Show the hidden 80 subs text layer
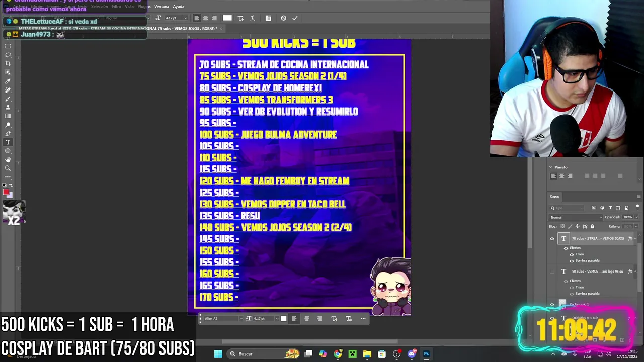The image size is (644, 362). coord(552,271)
